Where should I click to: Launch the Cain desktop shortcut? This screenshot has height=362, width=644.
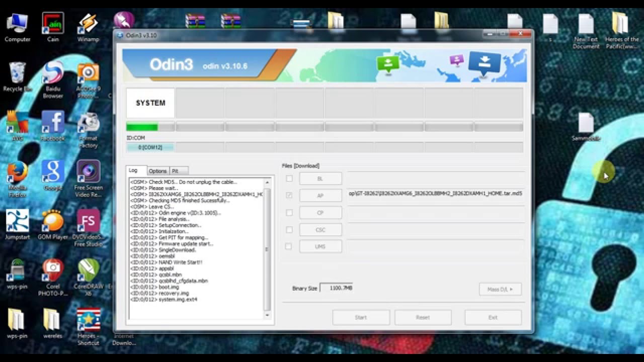coord(53,27)
